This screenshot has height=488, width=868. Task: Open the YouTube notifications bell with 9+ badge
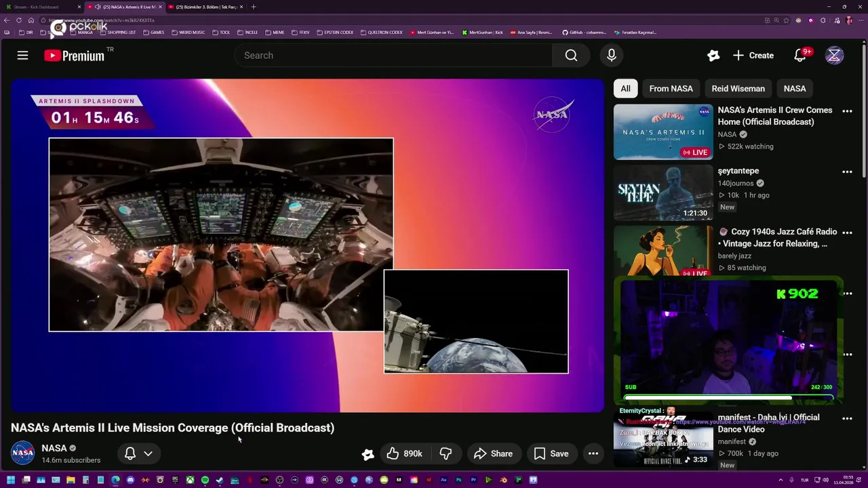pyautogui.click(x=800, y=56)
